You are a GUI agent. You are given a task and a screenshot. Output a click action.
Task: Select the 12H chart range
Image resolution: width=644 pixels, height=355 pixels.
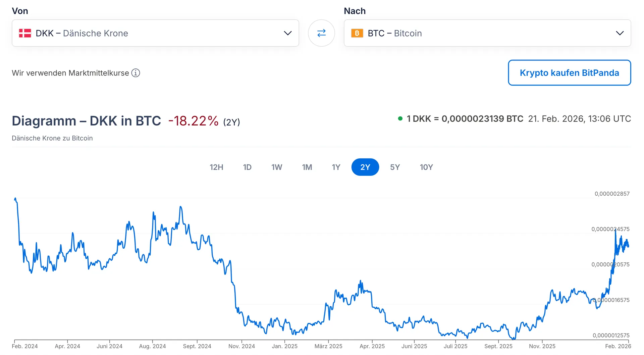coord(216,167)
